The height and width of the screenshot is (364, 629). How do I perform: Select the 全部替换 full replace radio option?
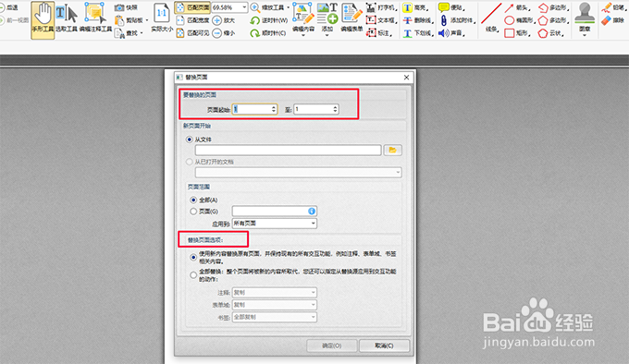pos(193,275)
